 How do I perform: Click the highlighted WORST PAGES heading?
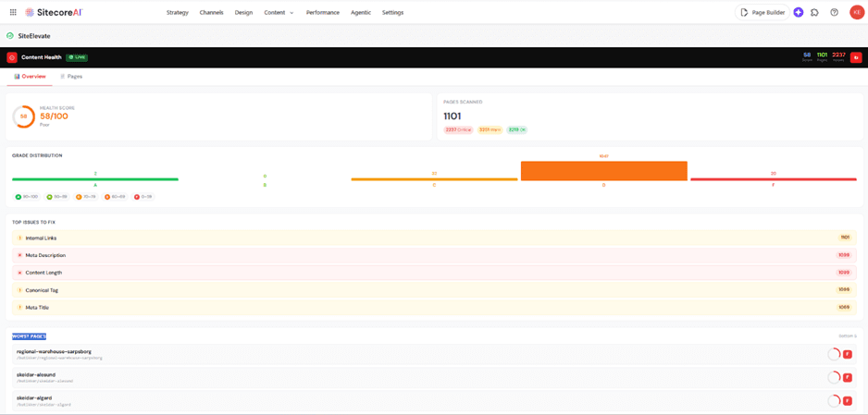click(30, 336)
